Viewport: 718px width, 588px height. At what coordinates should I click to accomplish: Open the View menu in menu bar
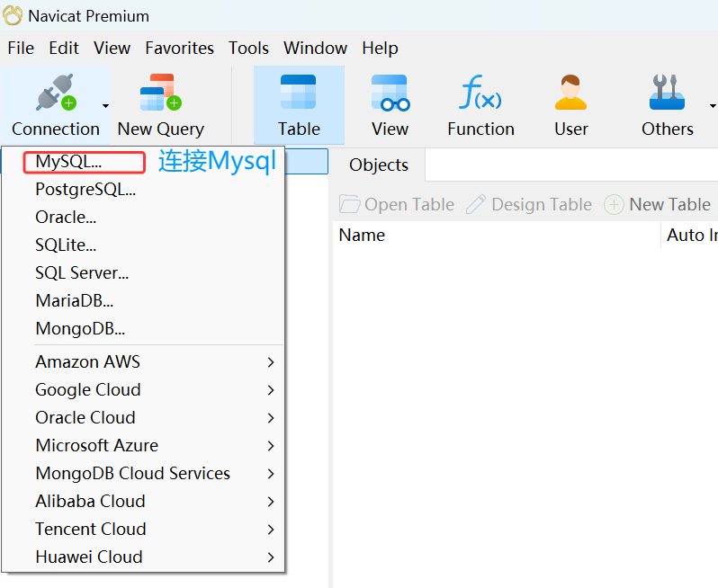pyautogui.click(x=112, y=48)
